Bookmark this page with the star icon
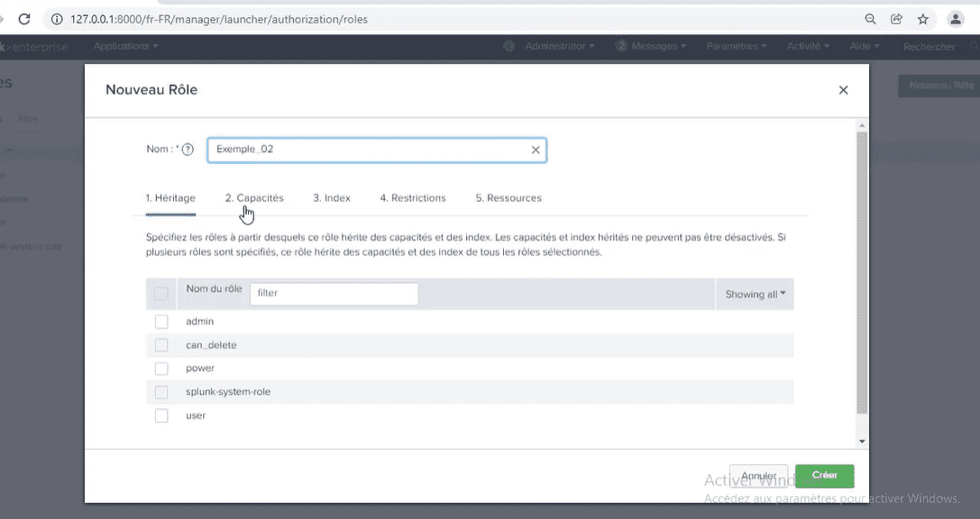 [x=922, y=19]
